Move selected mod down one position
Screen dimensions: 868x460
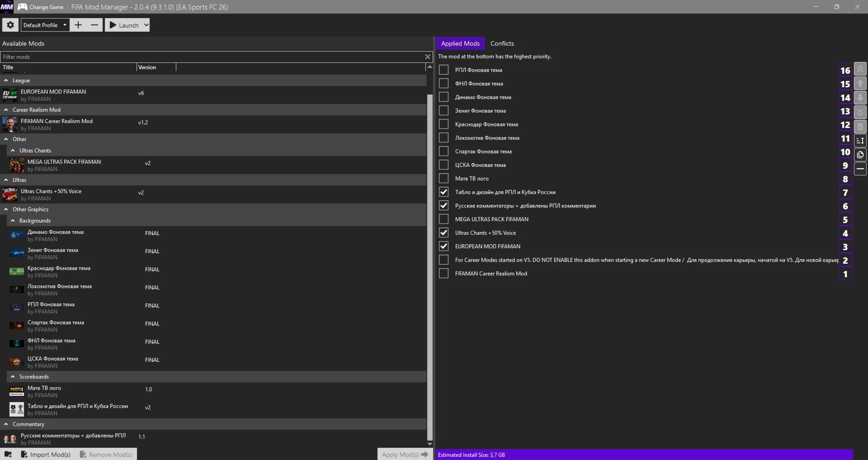click(860, 98)
